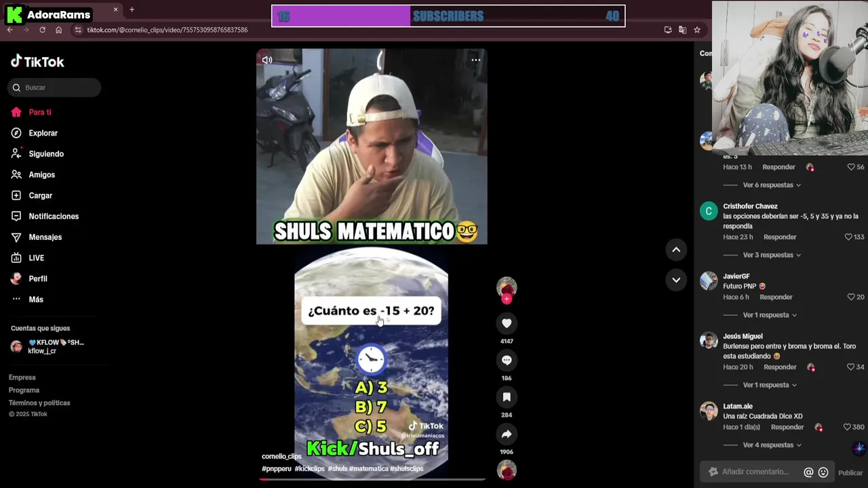Bookmark this page with the star icon
The image size is (868, 488).
click(696, 30)
